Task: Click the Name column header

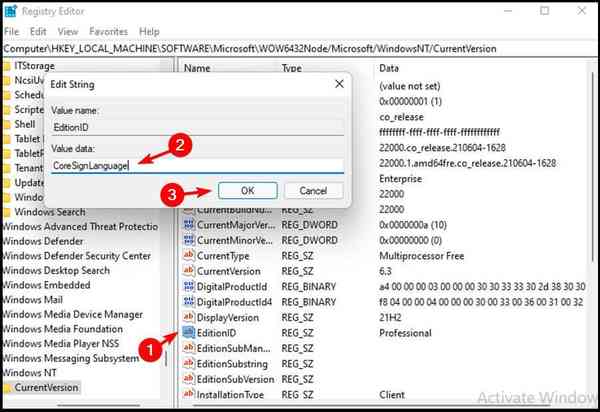Action: (x=197, y=68)
